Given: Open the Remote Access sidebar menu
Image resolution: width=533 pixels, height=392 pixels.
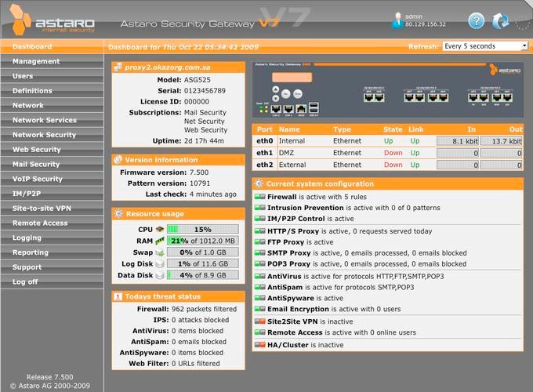Looking at the screenshot, I should pyautogui.click(x=52, y=223).
